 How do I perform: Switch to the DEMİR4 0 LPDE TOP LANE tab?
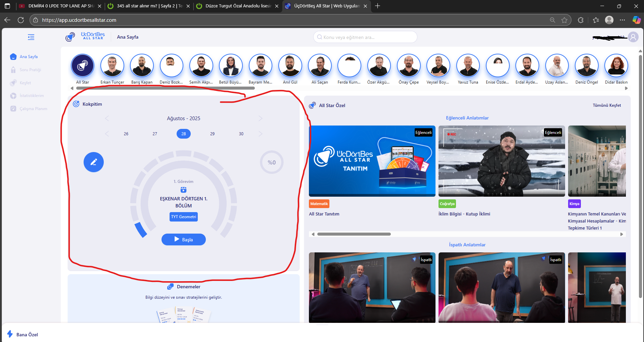(60, 6)
